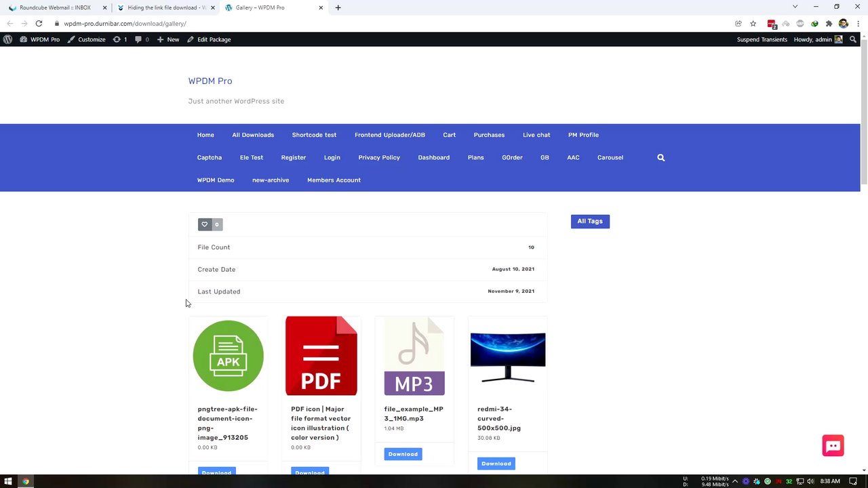
Task: Open the comments bubble showing 0
Action: [142, 39]
